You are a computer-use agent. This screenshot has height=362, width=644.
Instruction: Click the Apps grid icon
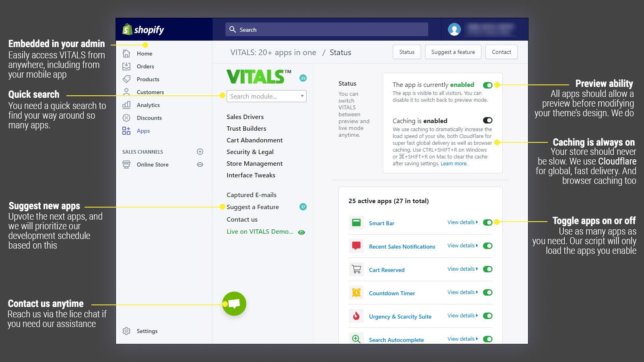point(126,131)
